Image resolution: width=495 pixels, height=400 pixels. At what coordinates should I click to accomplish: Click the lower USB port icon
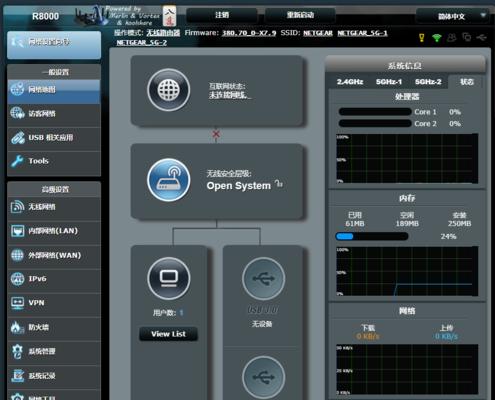coord(263,377)
